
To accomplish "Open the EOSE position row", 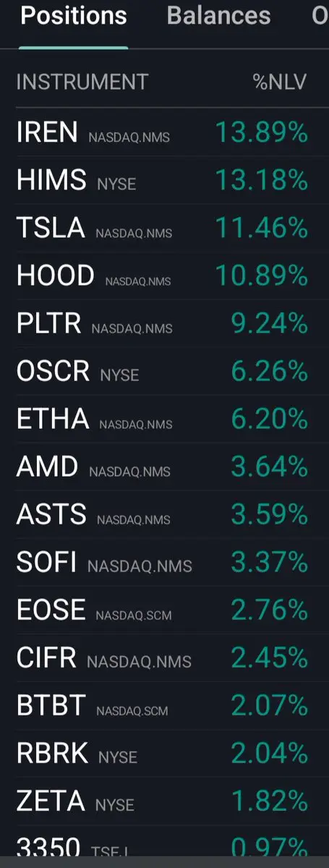I will 164,610.
